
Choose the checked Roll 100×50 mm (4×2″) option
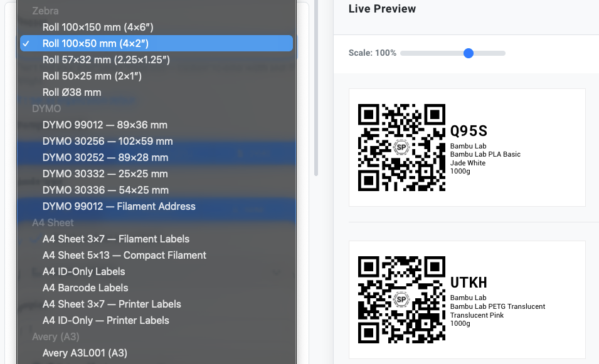point(157,43)
